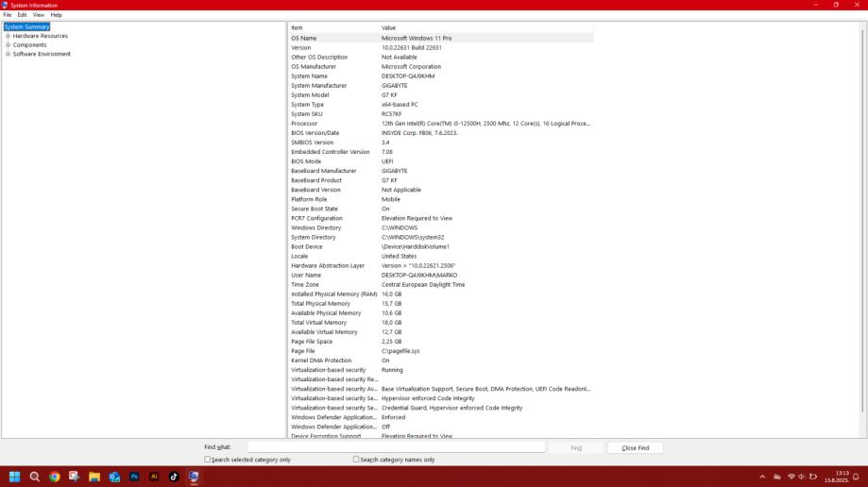Click value 'DESKTOP-Q4J9KHM\MARKO'
This screenshot has height=487, width=868.
point(419,275)
